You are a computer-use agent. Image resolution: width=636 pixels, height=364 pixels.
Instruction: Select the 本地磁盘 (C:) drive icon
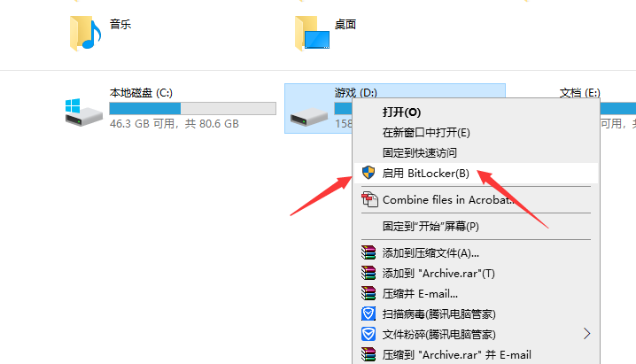tap(83, 112)
